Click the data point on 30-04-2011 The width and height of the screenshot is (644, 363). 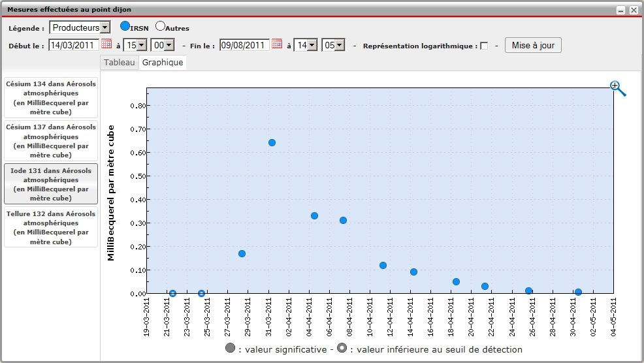[x=578, y=292]
